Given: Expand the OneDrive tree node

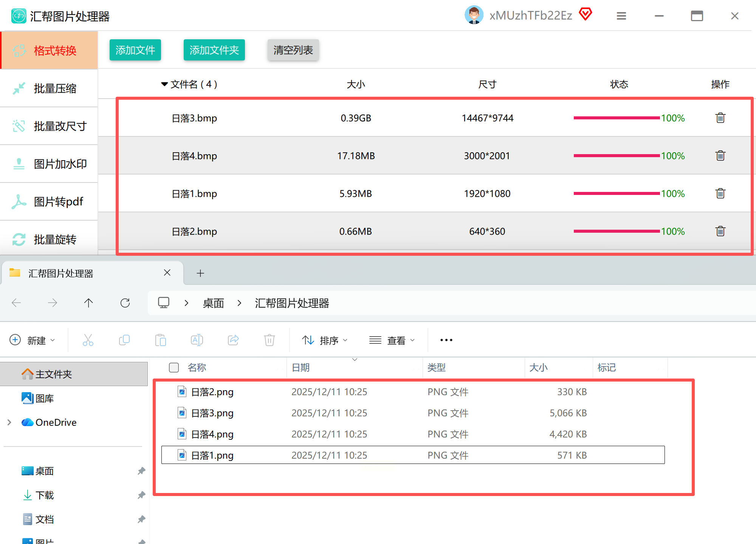Looking at the screenshot, I should [x=9, y=422].
